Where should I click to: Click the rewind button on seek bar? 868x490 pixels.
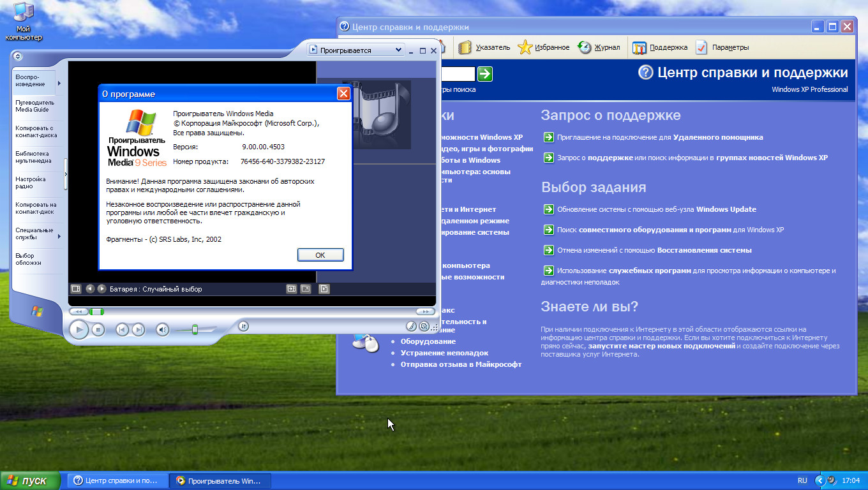[79, 311]
